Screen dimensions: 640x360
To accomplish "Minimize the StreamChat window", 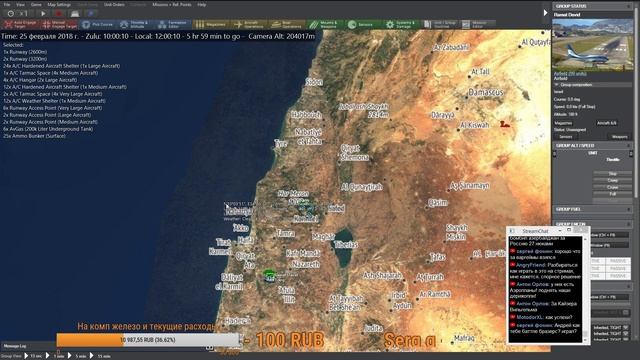I will pos(560,231).
